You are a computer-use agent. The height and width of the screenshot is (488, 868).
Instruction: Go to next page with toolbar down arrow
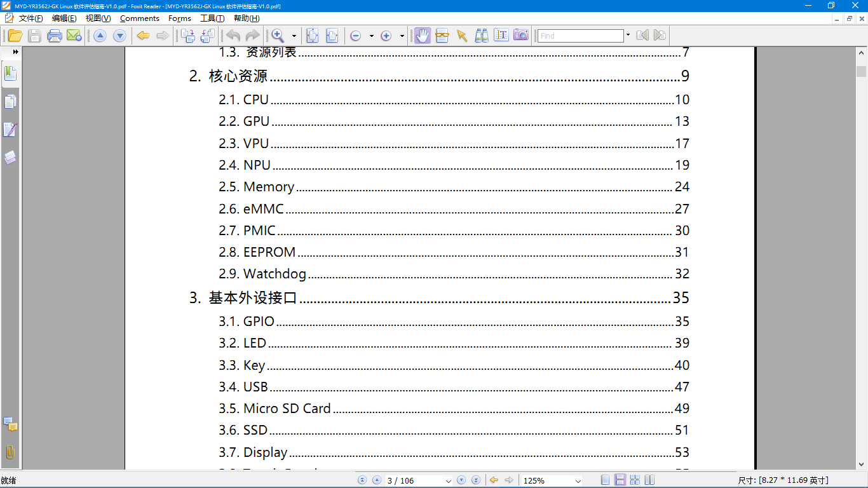(x=119, y=36)
